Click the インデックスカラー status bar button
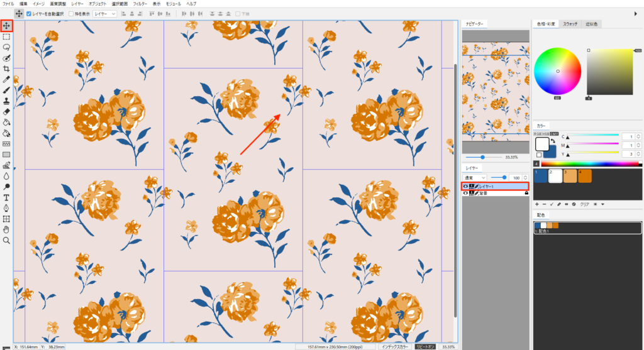The width and height of the screenshot is (644, 350). 395,347
